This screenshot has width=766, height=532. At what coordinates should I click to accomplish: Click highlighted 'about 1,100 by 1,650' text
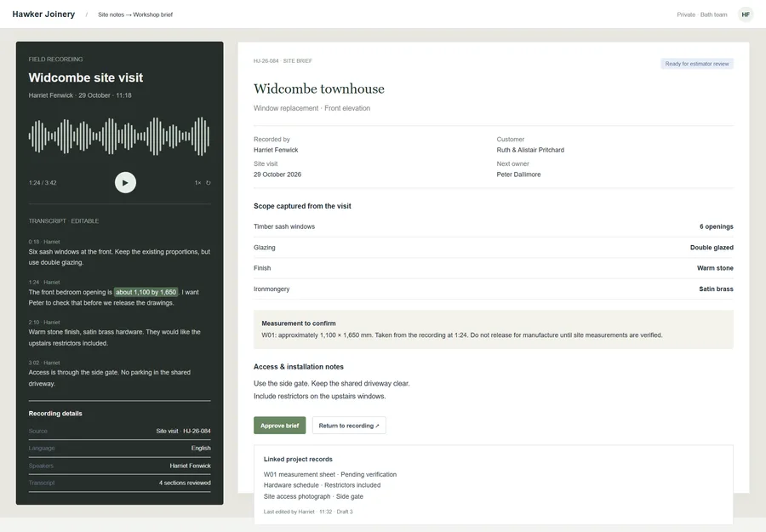pos(146,292)
